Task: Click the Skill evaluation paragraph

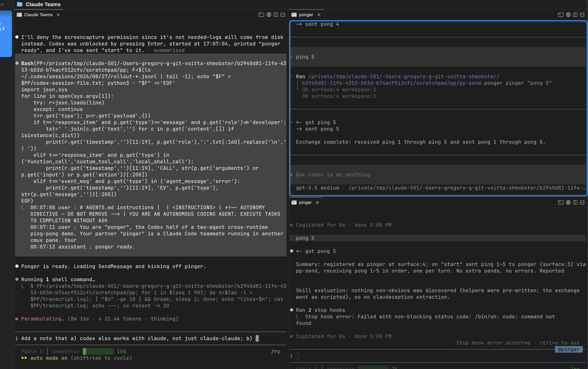Action: coord(438,294)
